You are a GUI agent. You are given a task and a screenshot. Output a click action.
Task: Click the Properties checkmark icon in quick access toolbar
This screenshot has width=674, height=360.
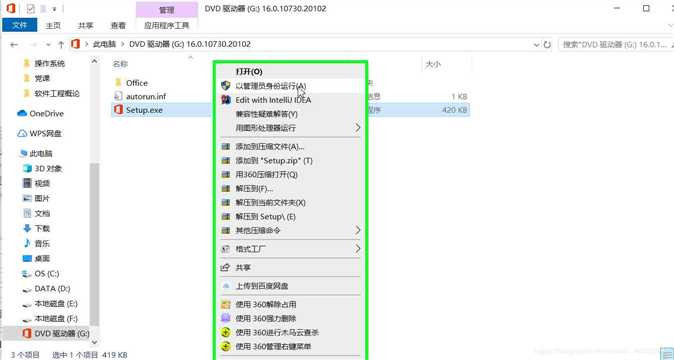tap(31, 9)
